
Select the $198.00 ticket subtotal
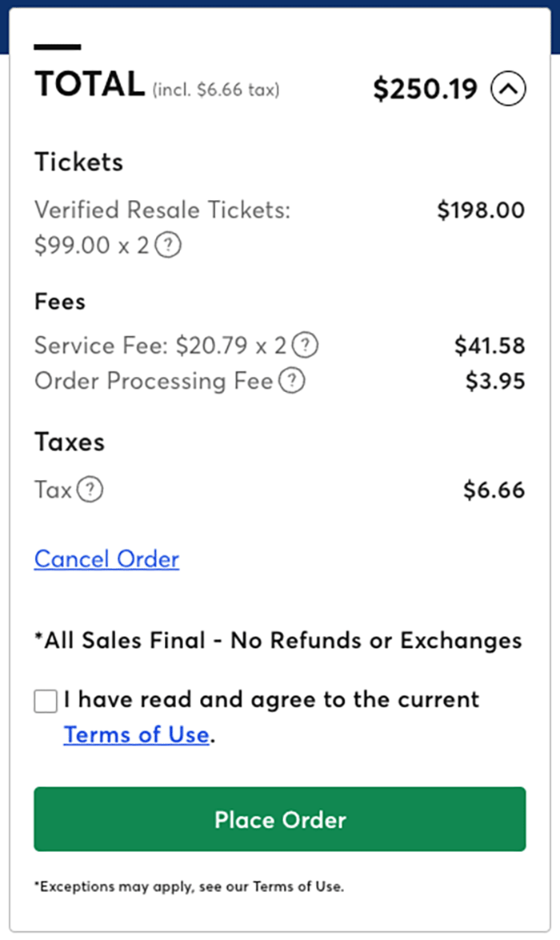point(481,210)
